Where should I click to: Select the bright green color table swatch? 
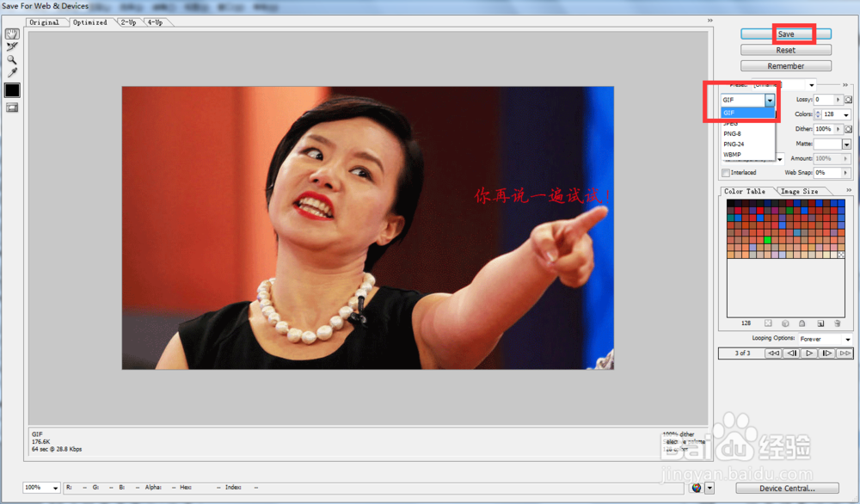(x=767, y=240)
